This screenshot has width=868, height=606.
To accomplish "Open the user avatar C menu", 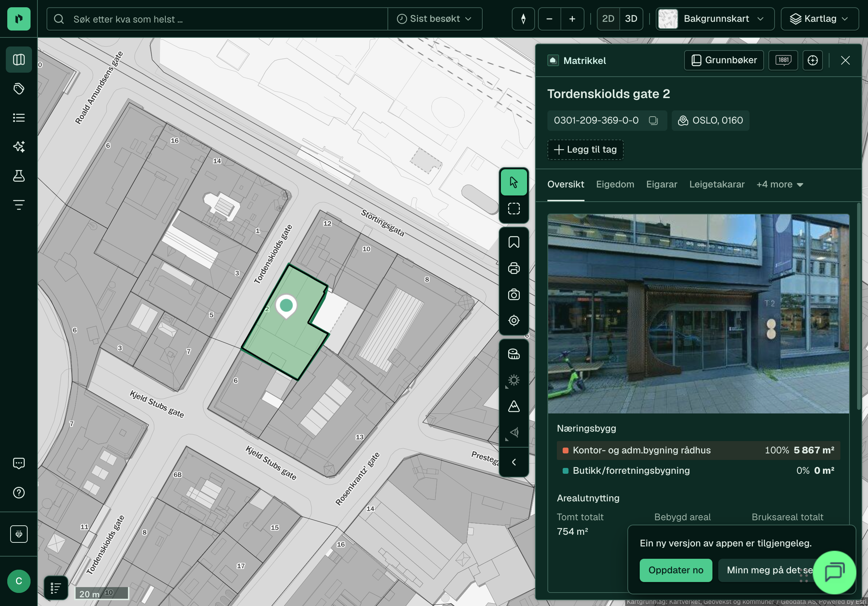I will coord(19,581).
